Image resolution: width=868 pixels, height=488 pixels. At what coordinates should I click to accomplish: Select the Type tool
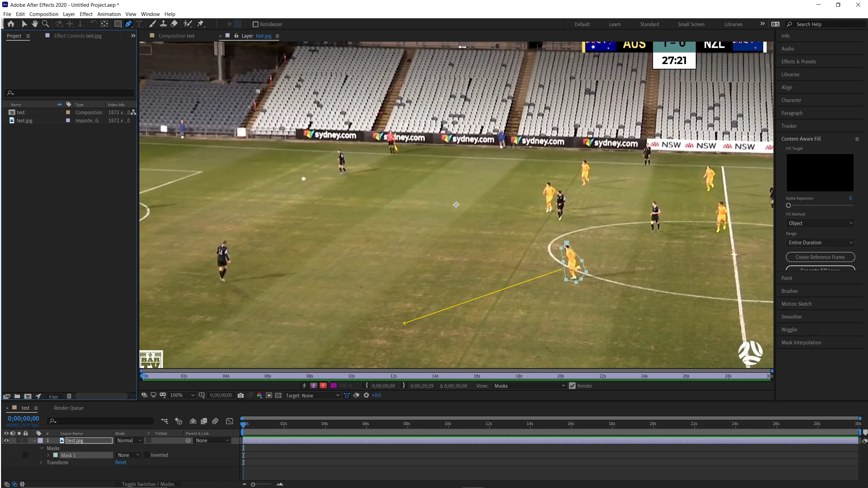139,24
